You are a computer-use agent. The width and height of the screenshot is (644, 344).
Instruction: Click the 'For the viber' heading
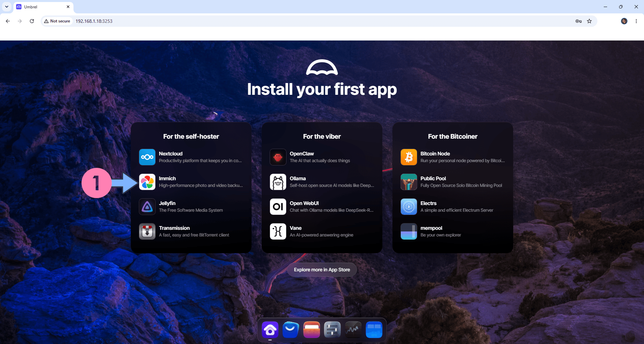coord(322,136)
